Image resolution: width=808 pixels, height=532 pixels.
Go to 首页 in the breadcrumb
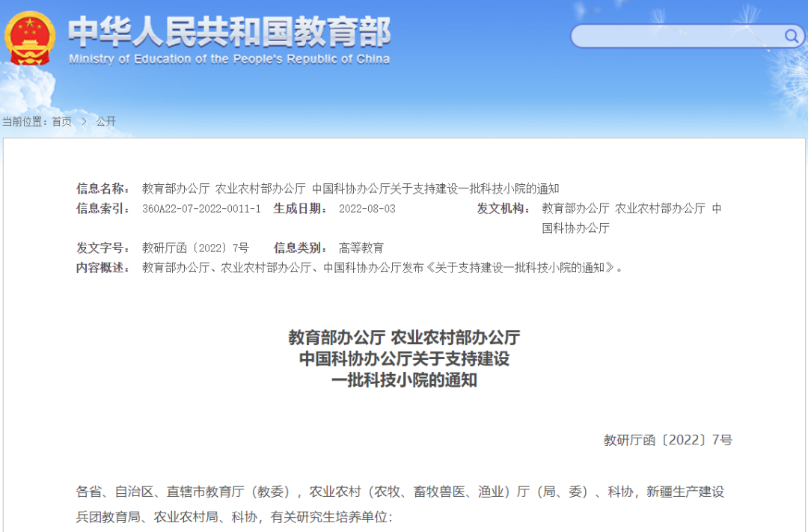pyautogui.click(x=62, y=121)
